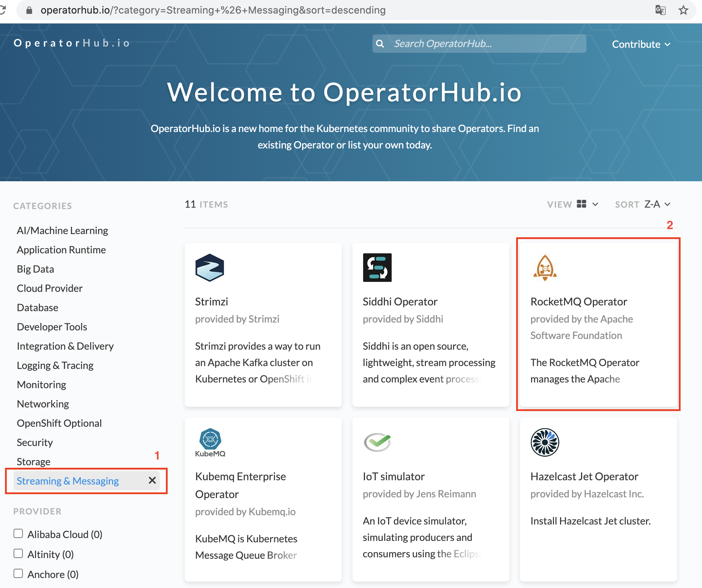Screen dimensions: 702x588
Task: Click the Strimzi operator logo icon
Action: (x=210, y=268)
